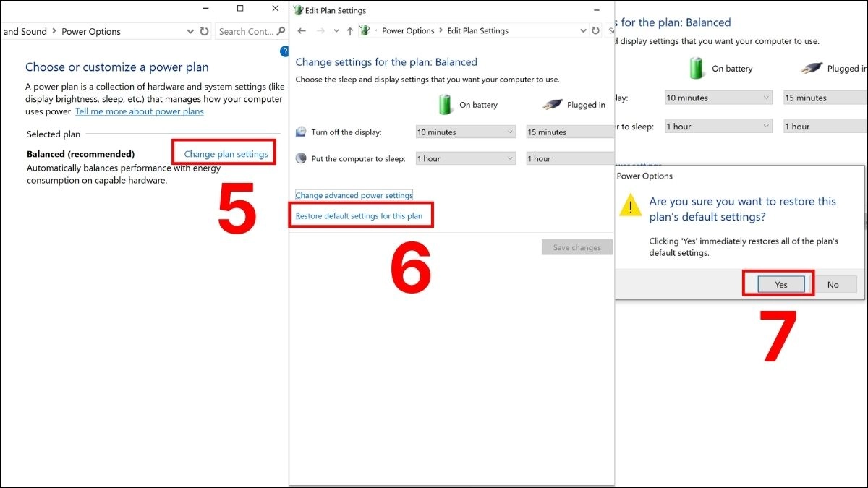This screenshot has height=488, width=868.
Task: Open Put computer to sleep 1 hour dropdown
Action: pos(466,158)
